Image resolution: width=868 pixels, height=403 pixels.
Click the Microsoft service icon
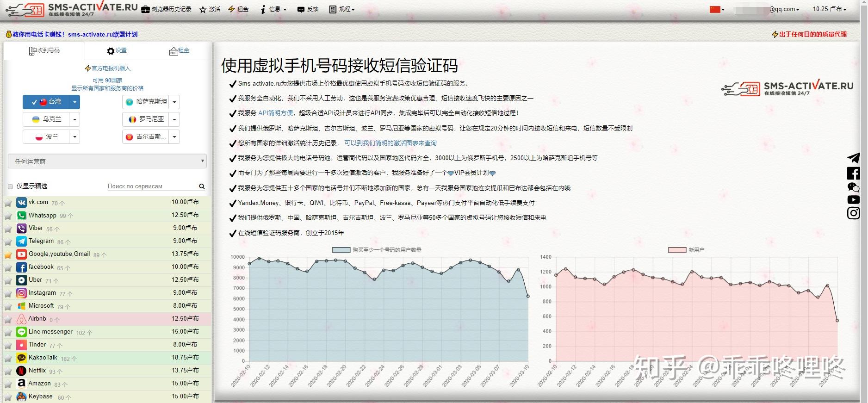pyautogui.click(x=21, y=306)
